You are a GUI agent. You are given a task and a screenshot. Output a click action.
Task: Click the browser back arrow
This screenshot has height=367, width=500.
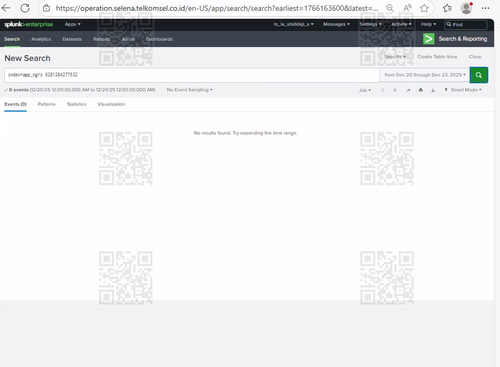click(x=6, y=8)
